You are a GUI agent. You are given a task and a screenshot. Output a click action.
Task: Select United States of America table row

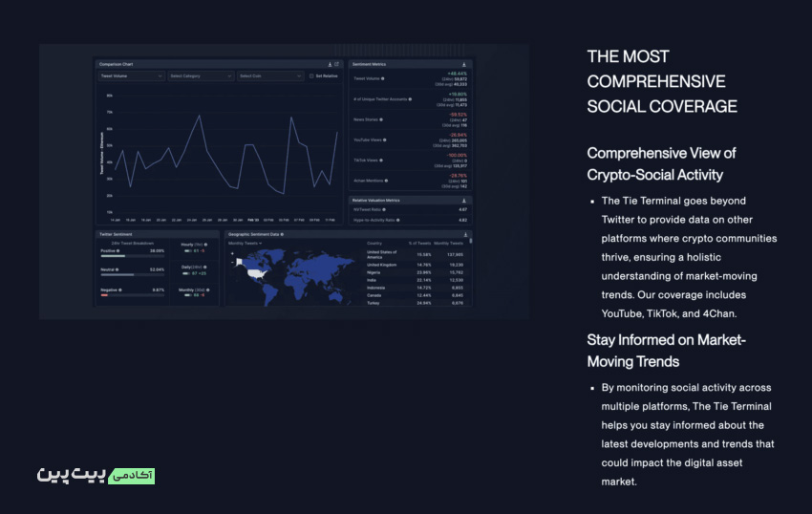[415, 254]
